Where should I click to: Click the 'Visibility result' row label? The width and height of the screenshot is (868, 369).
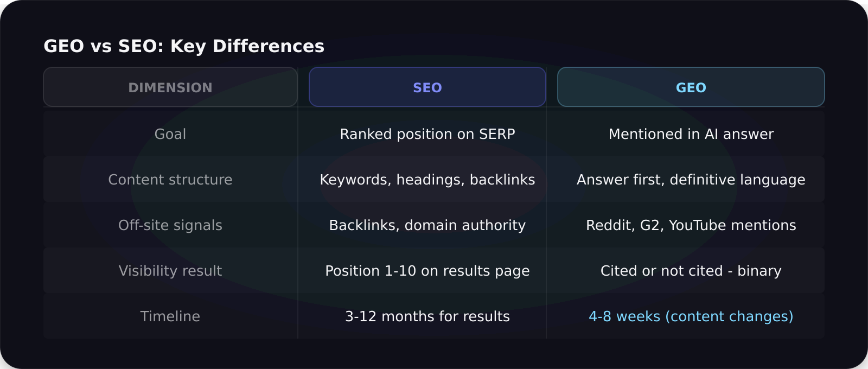(x=170, y=271)
